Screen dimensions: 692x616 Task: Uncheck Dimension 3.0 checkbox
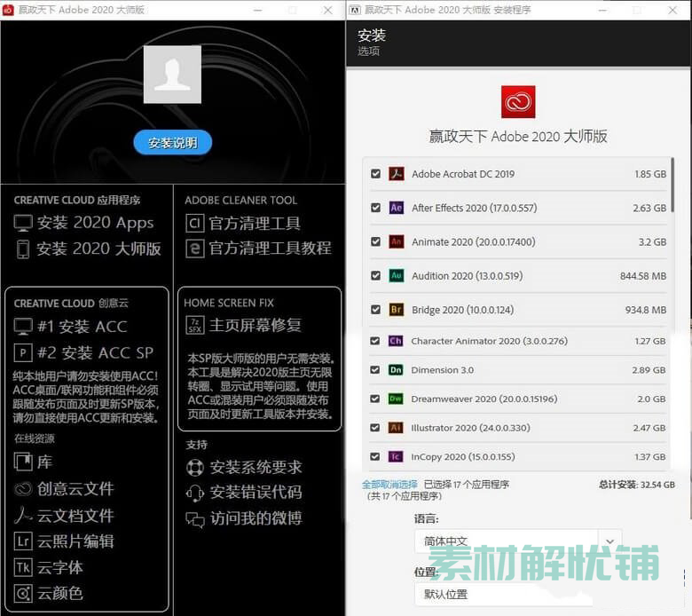pyautogui.click(x=374, y=370)
